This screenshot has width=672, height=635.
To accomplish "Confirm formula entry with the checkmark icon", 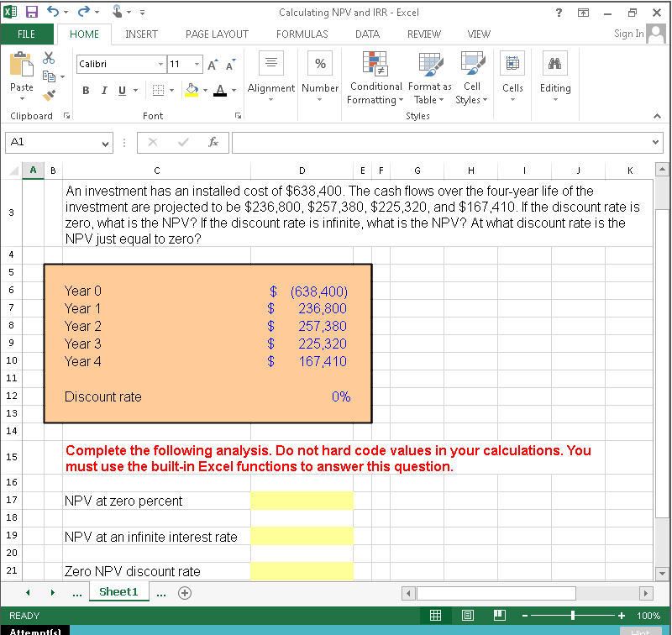I will [x=183, y=142].
